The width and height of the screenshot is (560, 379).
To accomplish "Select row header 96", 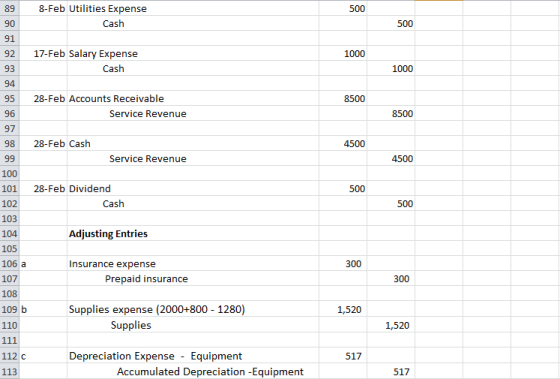I will pyautogui.click(x=10, y=113).
